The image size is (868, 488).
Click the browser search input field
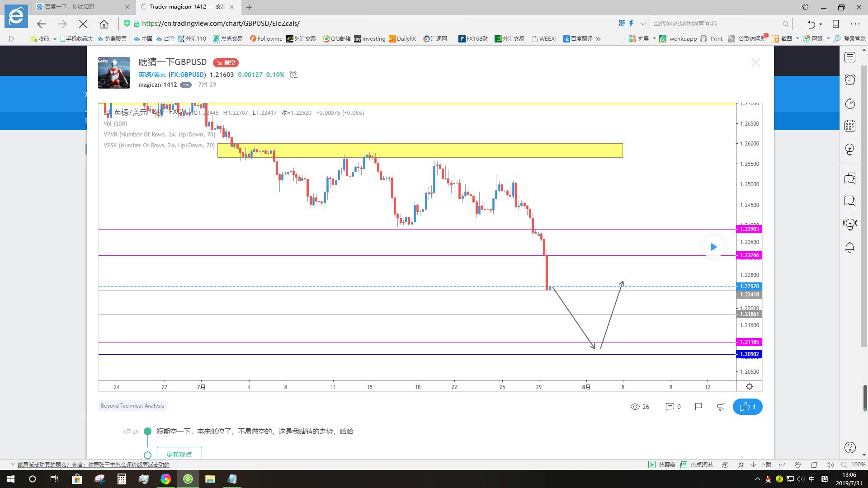tap(717, 23)
